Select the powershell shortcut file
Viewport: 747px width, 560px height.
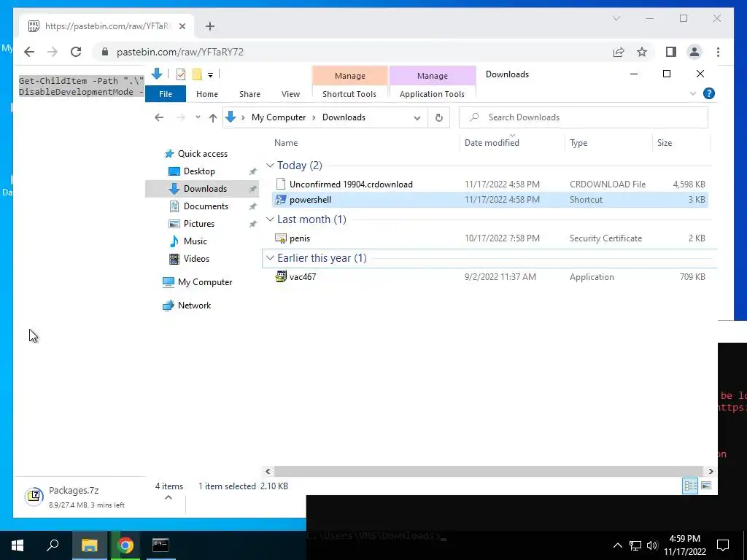(x=310, y=200)
